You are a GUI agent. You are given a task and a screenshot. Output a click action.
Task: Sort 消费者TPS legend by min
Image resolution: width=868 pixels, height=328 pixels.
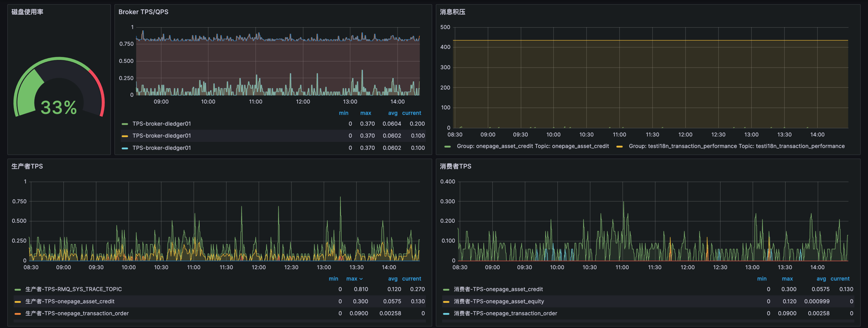(x=762, y=279)
